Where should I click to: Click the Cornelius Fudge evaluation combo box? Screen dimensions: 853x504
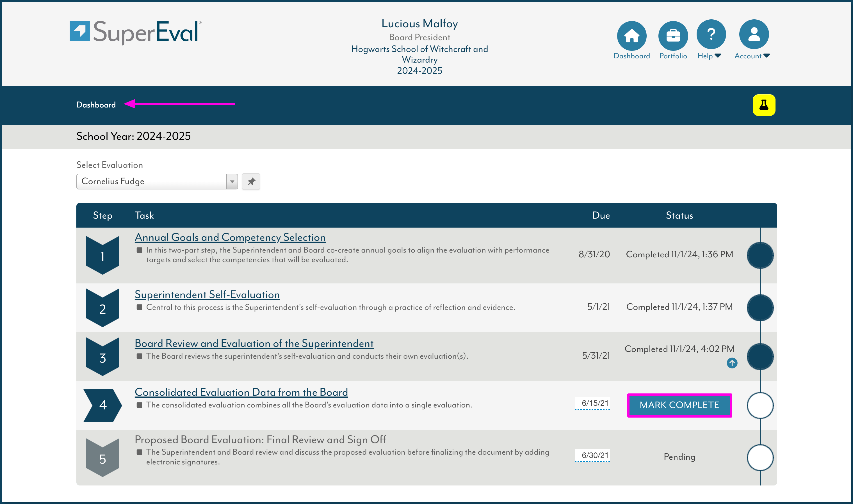[157, 181]
